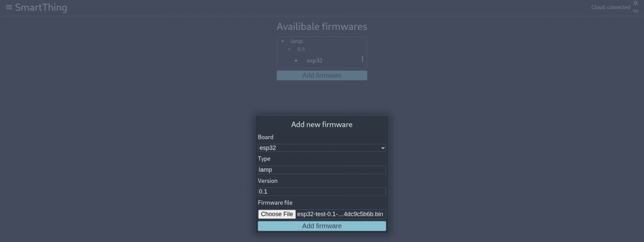
Task: Switch language using the ru toggle
Action: click(635, 11)
